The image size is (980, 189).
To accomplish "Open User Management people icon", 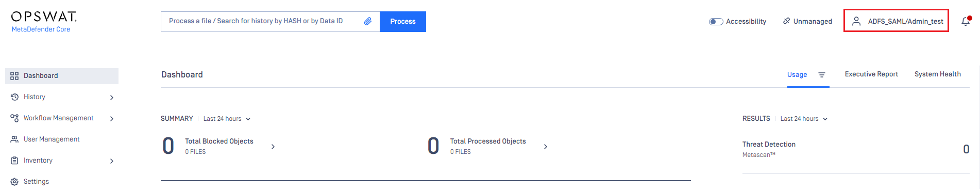I will [14, 139].
